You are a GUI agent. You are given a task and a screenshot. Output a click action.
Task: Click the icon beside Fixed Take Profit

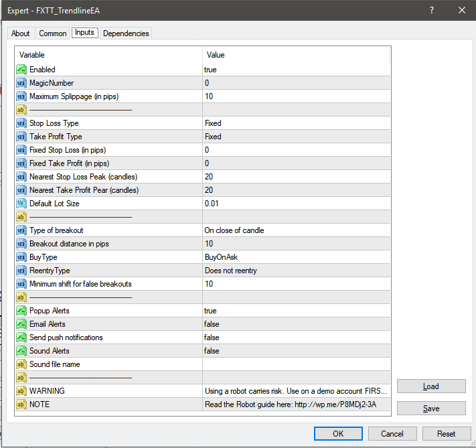(x=21, y=163)
